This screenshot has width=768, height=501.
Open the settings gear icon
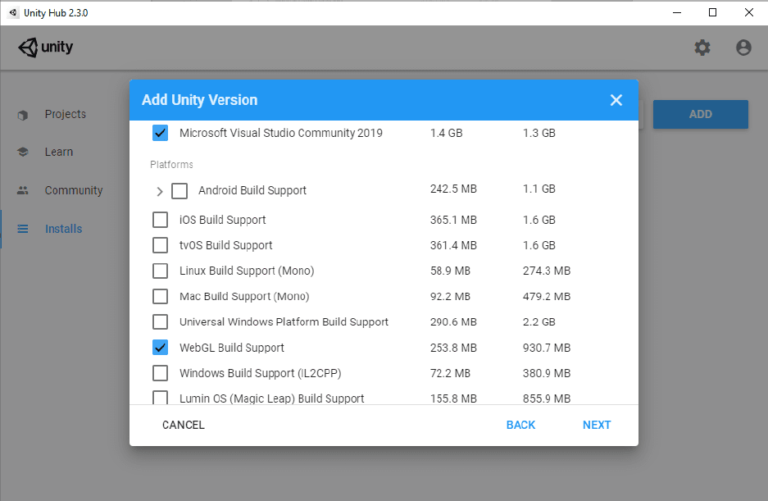[702, 47]
